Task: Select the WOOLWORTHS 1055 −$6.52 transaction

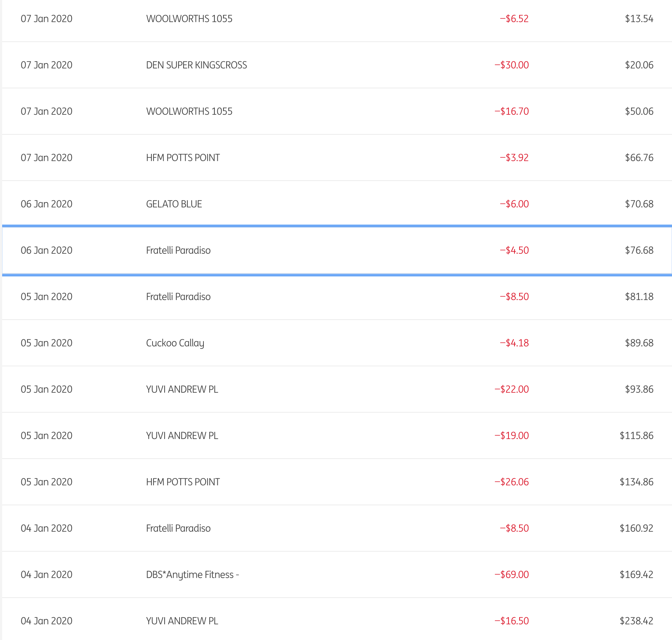Action: (x=189, y=19)
